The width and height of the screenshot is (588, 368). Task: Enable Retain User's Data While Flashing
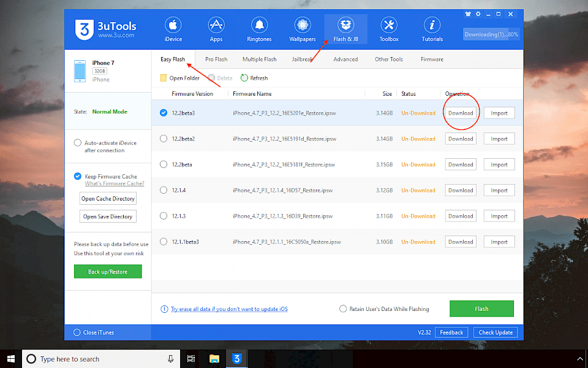point(343,309)
